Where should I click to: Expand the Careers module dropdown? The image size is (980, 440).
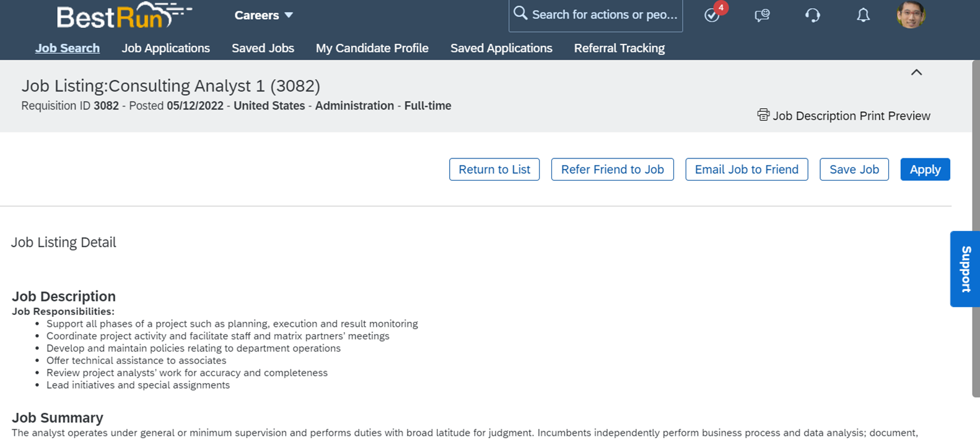point(263,15)
